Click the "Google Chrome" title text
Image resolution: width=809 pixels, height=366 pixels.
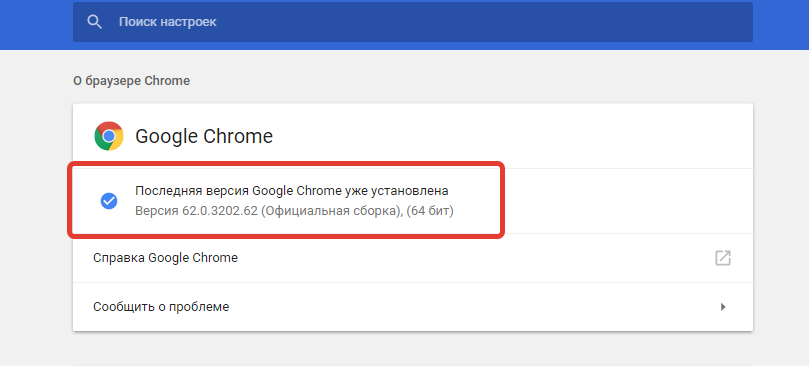(x=204, y=137)
